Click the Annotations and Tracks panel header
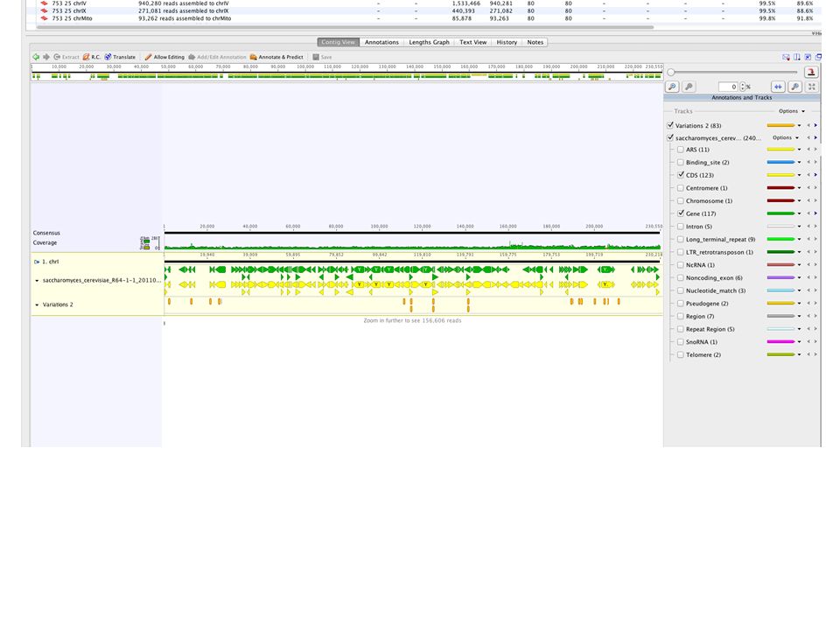The image size is (840, 630). [742, 97]
